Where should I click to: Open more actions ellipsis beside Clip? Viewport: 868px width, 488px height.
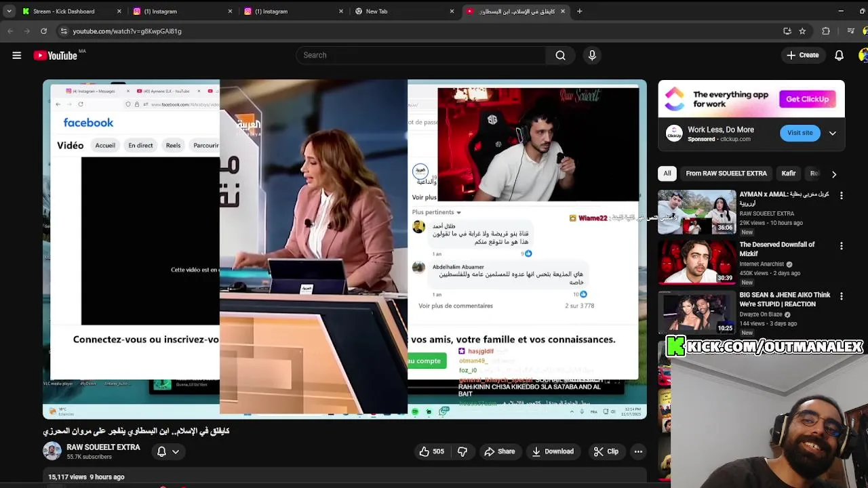[x=638, y=451]
